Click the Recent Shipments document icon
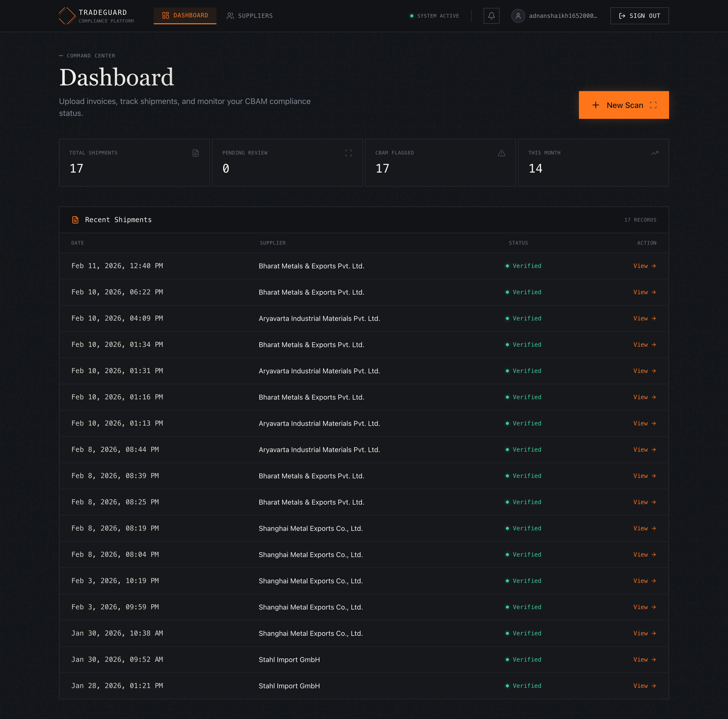The height and width of the screenshot is (719, 728). (x=75, y=220)
